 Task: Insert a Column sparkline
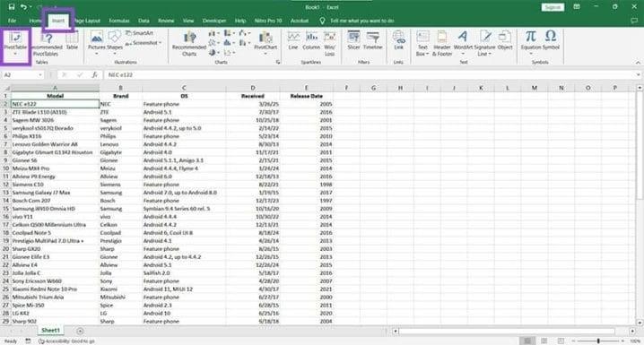click(311, 41)
